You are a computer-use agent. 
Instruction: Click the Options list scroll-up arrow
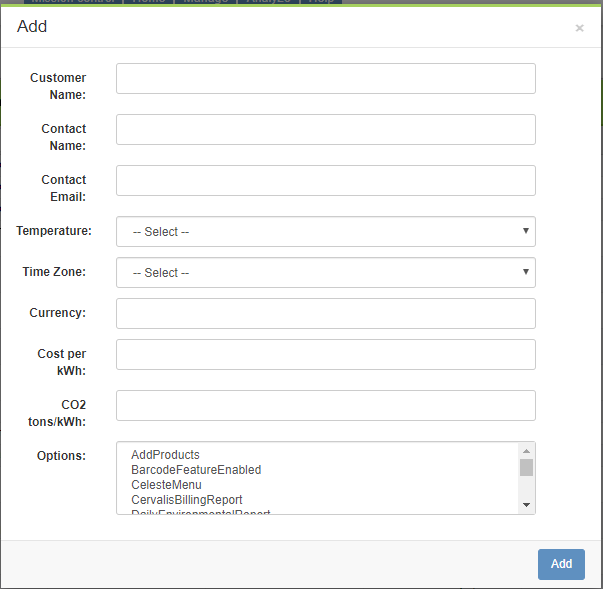point(526,451)
